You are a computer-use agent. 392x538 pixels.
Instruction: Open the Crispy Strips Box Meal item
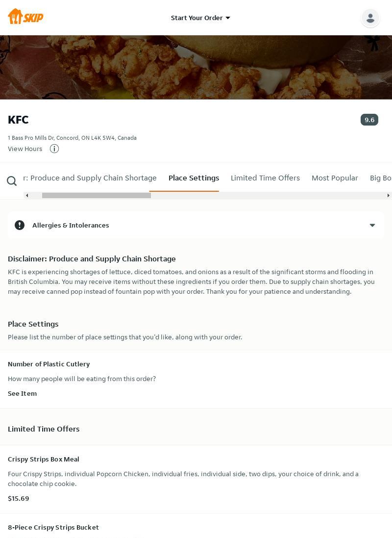tap(44, 459)
